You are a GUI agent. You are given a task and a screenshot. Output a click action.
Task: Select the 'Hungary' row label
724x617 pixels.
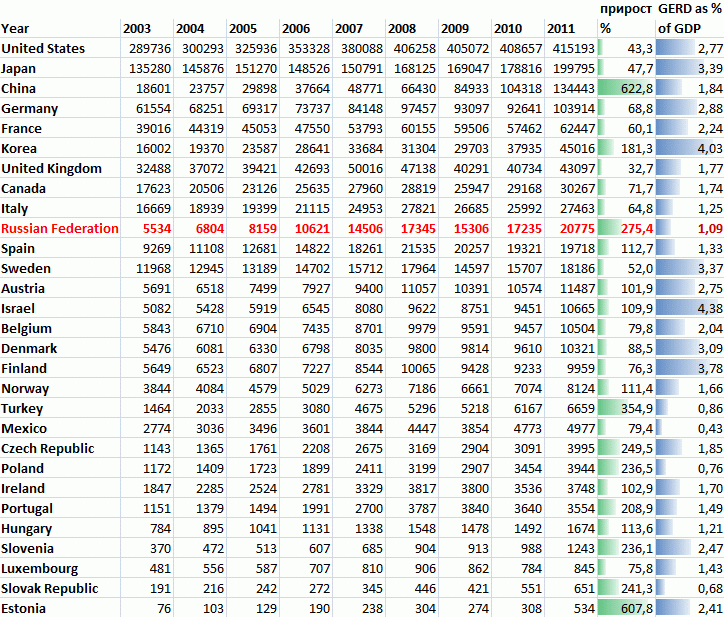pyautogui.click(x=26, y=529)
